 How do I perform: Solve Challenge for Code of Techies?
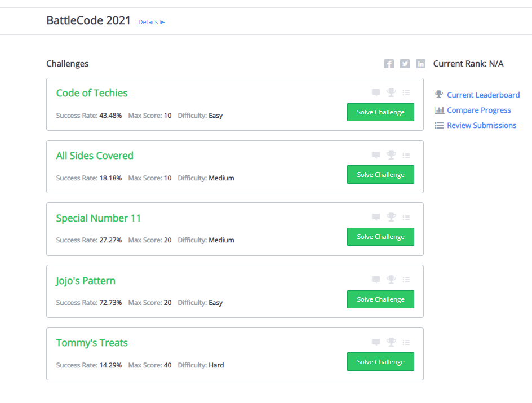coord(380,112)
